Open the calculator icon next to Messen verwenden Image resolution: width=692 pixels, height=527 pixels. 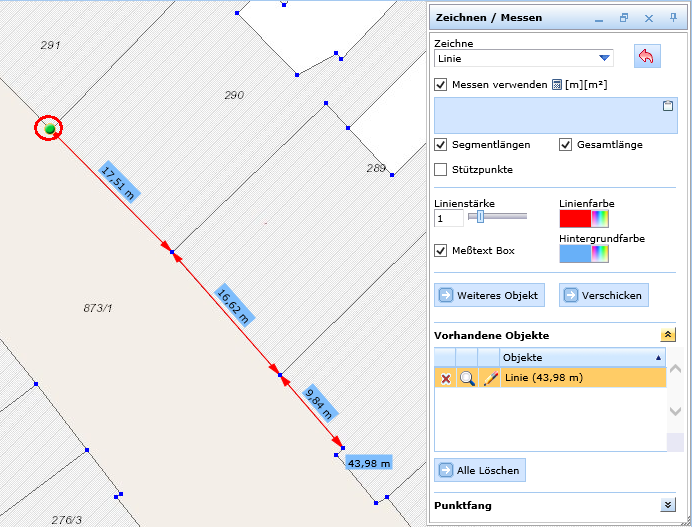click(x=557, y=85)
